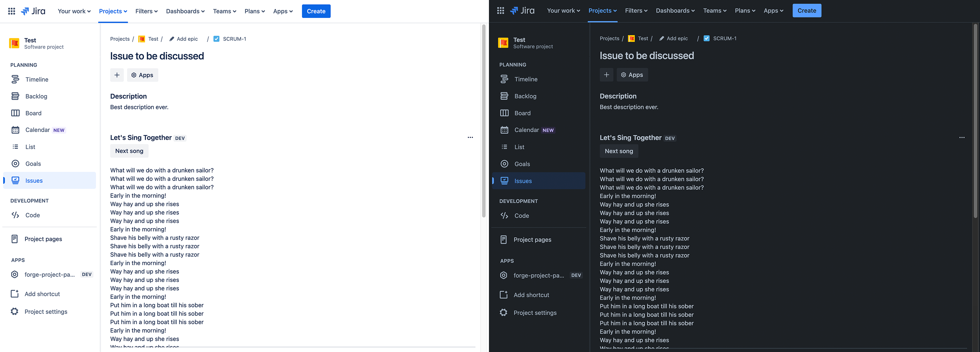Expand Dashboards dropdown in dark window

point(675,11)
